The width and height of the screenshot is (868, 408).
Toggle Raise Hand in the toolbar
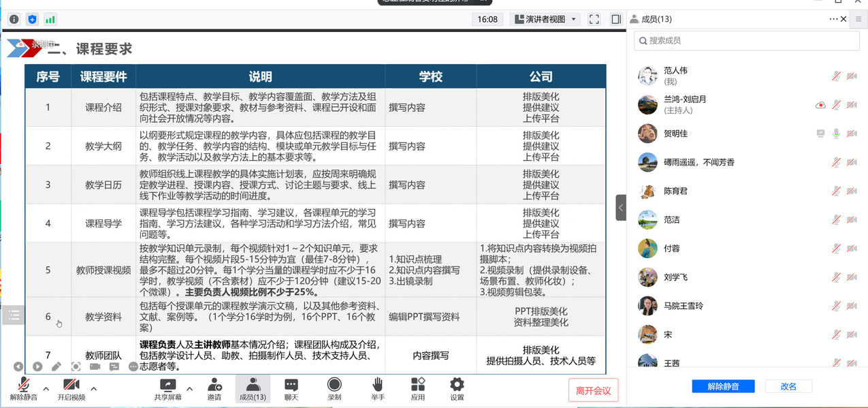[378, 386]
